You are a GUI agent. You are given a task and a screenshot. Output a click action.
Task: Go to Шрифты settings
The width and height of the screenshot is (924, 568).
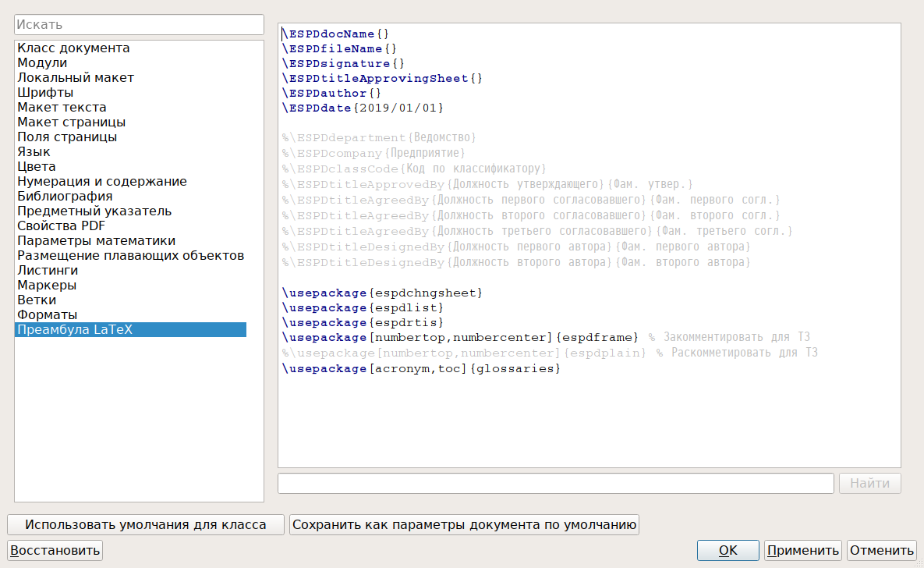(x=45, y=93)
